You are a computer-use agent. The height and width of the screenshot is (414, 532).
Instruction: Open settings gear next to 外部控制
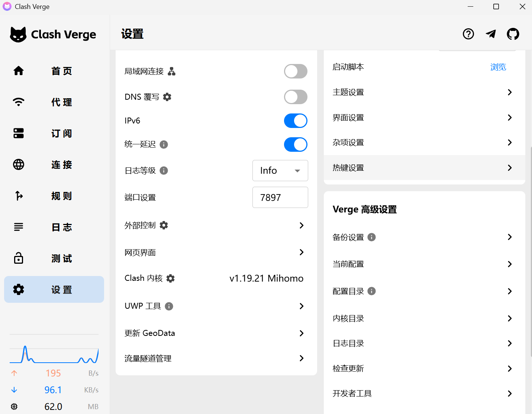[x=164, y=225]
